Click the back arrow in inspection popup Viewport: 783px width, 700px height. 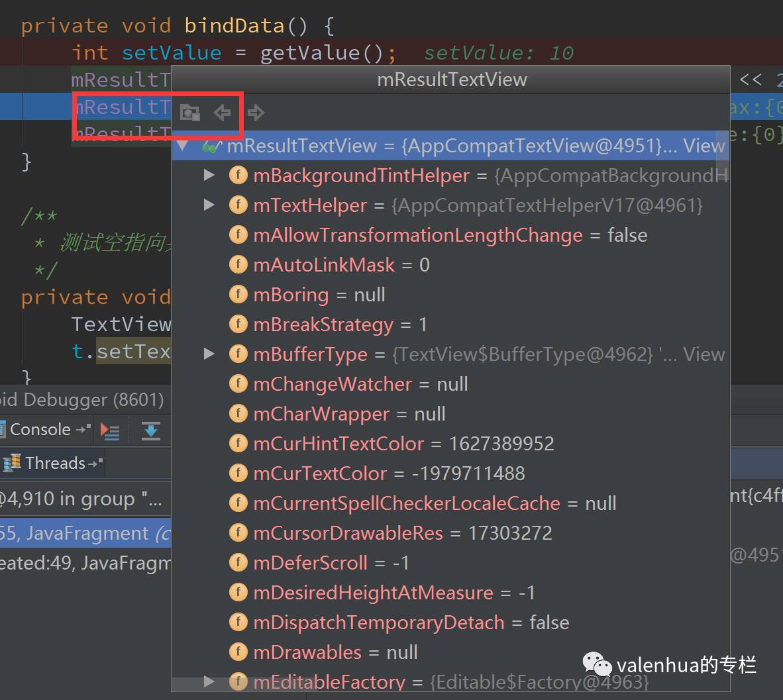(223, 113)
